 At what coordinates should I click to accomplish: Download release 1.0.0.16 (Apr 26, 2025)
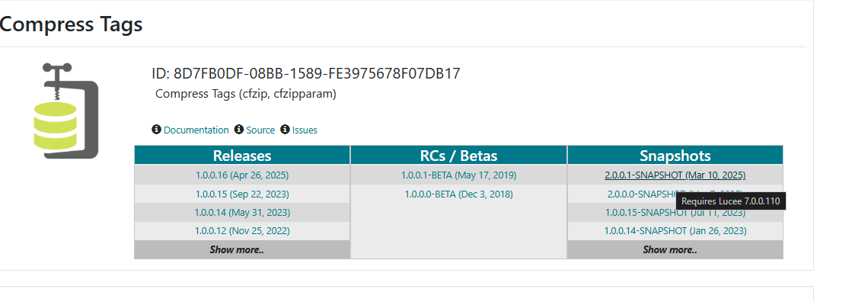pos(242,175)
